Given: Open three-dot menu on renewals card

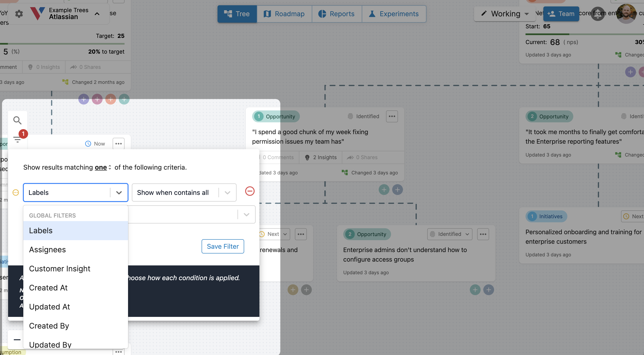Looking at the screenshot, I should (301, 234).
